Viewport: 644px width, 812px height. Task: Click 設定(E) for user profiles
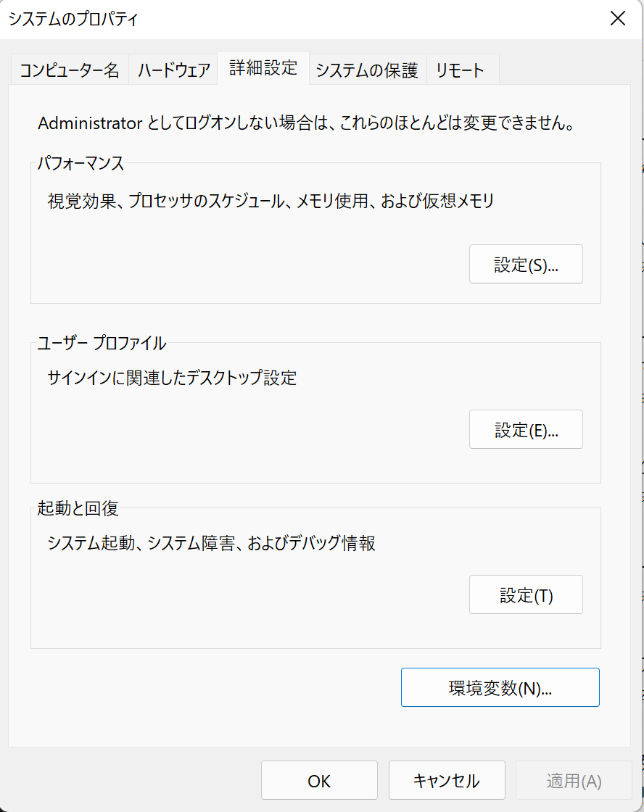pyautogui.click(x=526, y=430)
